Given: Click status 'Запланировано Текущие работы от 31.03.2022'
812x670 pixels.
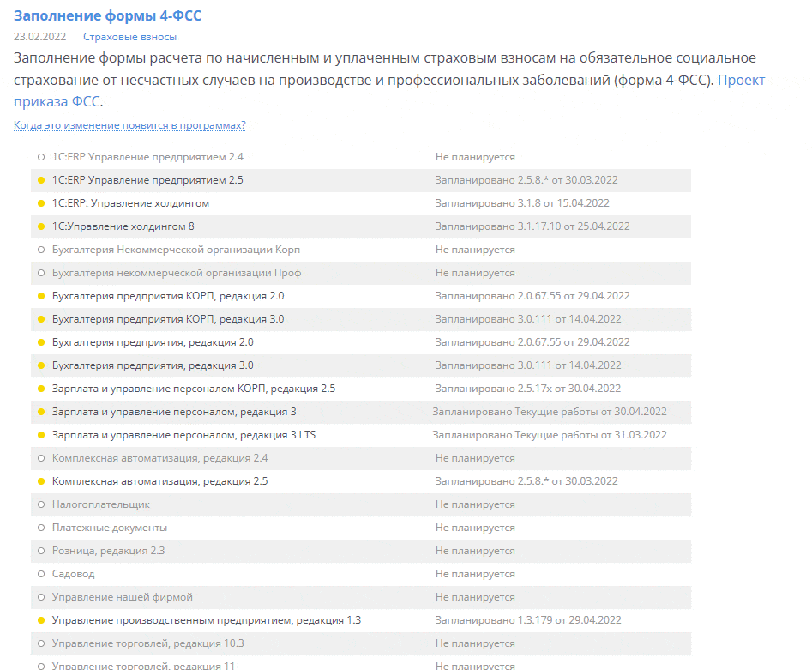Looking at the screenshot, I should click(550, 435).
